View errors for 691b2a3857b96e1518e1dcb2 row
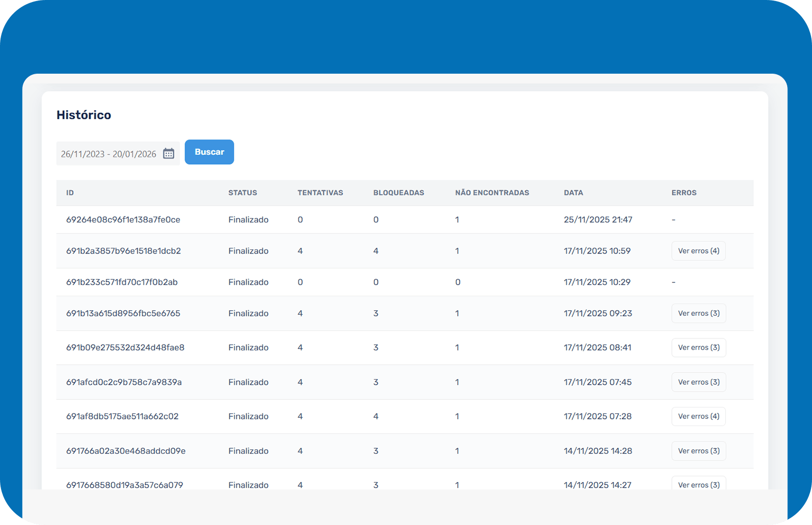This screenshot has width=812, height=525. [699, 251]
